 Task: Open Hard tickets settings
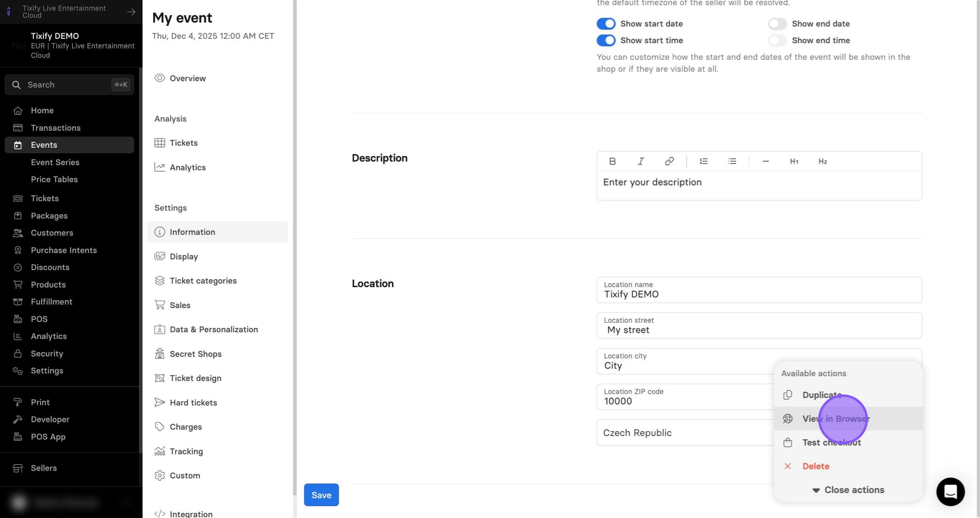click(x=217, y=403)
